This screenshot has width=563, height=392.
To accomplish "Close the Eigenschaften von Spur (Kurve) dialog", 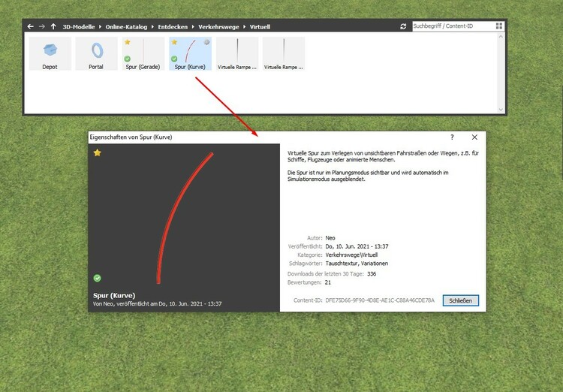I will click(x=474, y=137).
